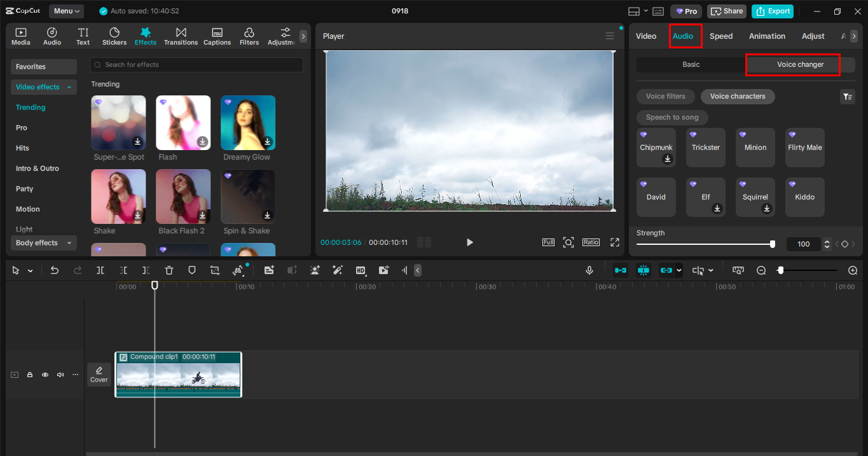Click the Search for effects field
Image resolution: width=868 pixels, height=456 pixels.
point(196,65)
